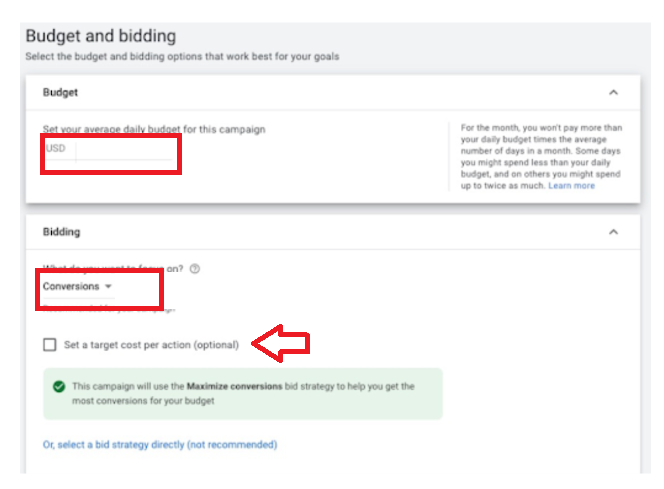This screenshot has height=489, width=664.
Task: Click the Bidding section header title
Action: (61, 232)
